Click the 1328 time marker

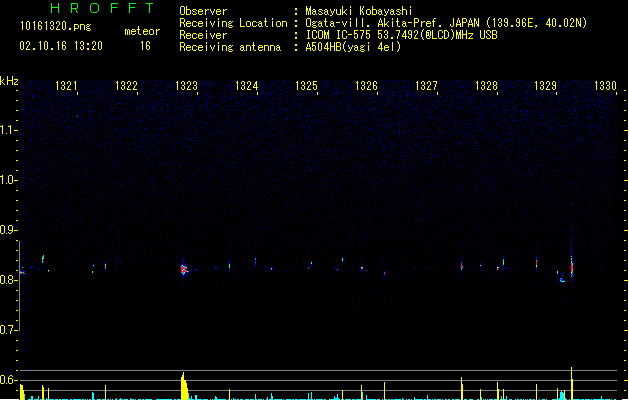pos(487,86)
